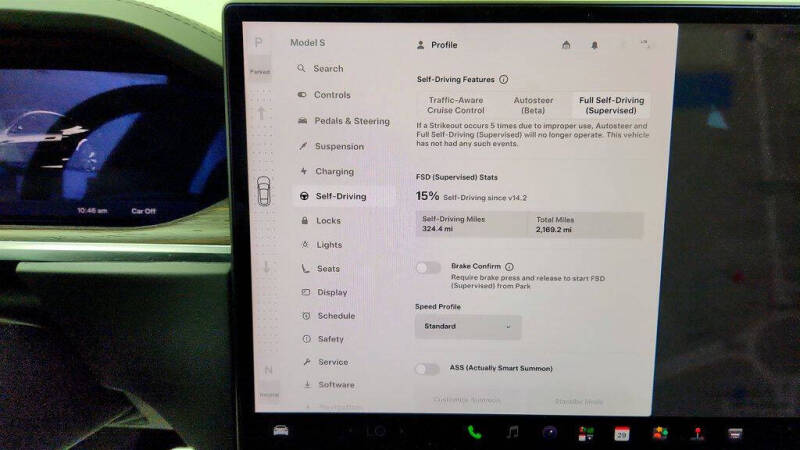Open the Service settings label
This screenshot has width=800, height=450.
[x=333, y=362]
